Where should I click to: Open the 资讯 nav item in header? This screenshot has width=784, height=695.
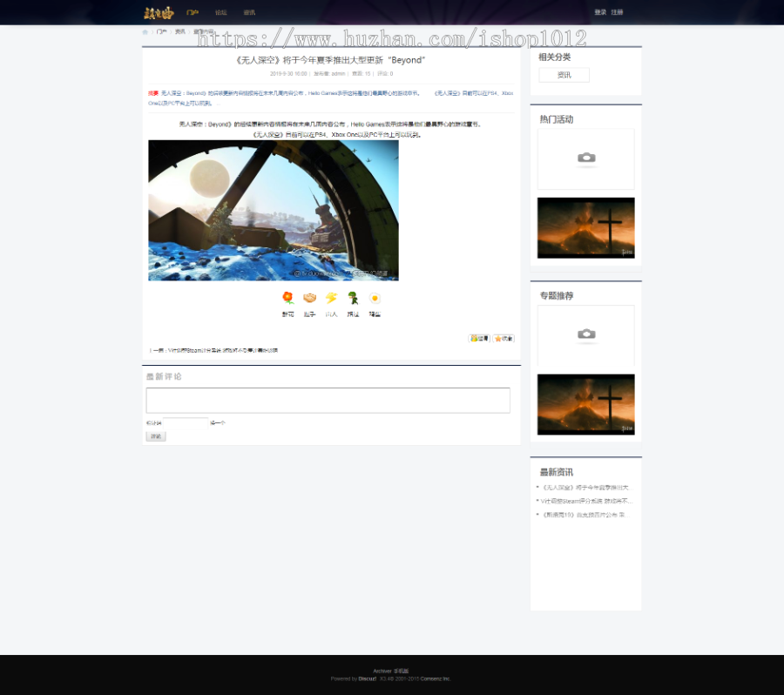coord(249,12)
